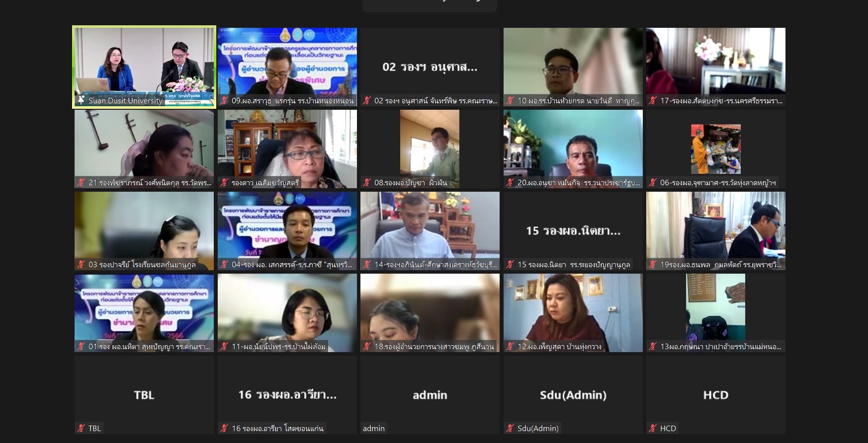
Task: Click the pin icon on Suan Dusit University tile
Action: (x=81, y=100)
